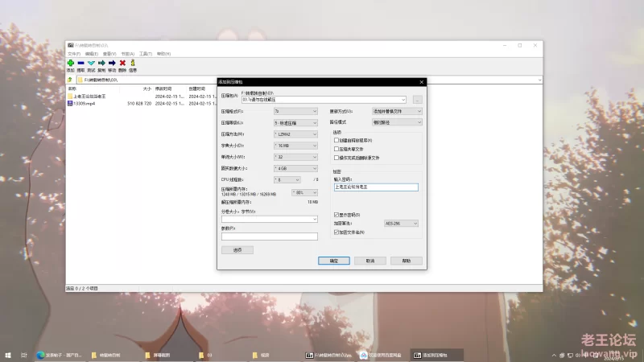Toggle Compress shared files (压缩共享文件) checkbox
Viewport: 644px width, 362px height.
pyautogui.click(x=336, y=149)
